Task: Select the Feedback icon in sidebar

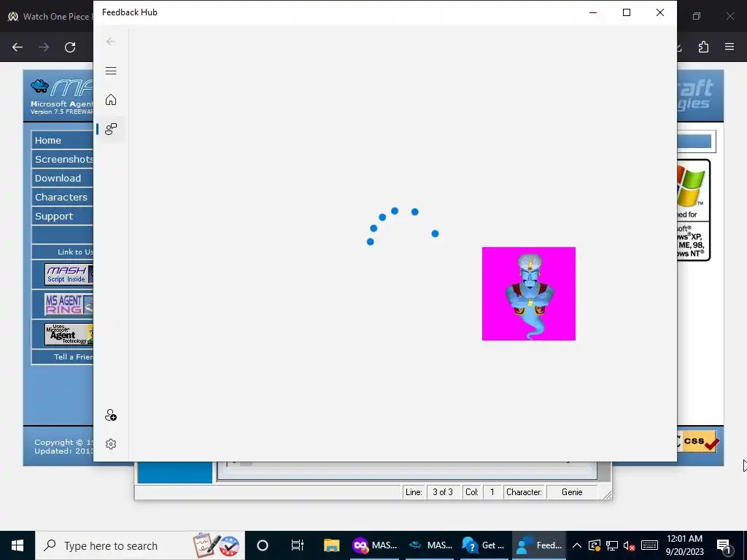Action: point(111,128)
